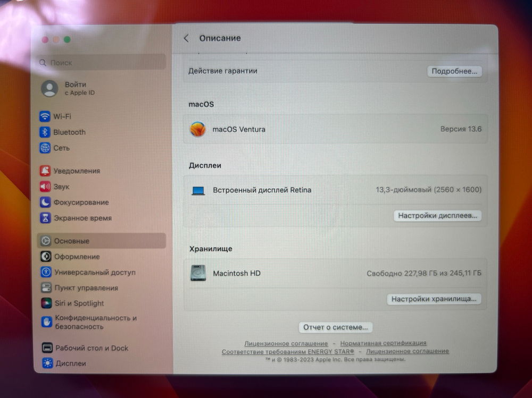The width and height of the screenshot is (532, 398).
Task: Open Фокусирование moon icon
Action: (x=45, y=202)
